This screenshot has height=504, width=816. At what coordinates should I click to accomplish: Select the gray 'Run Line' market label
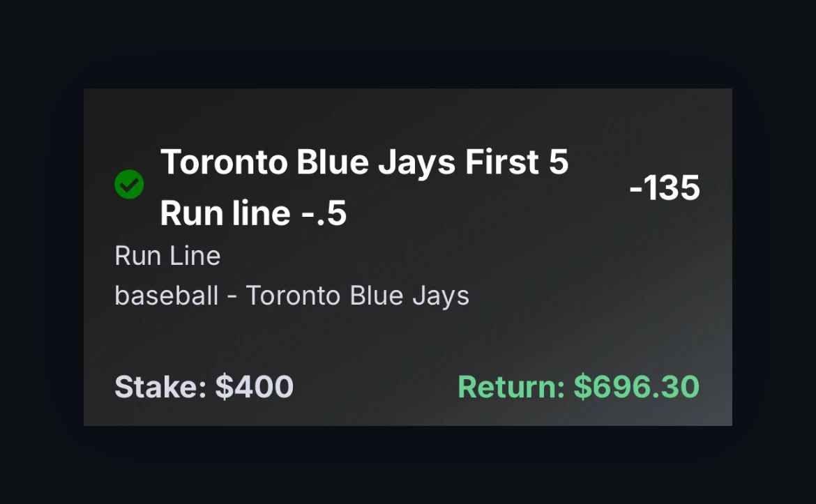coord(167,256)
